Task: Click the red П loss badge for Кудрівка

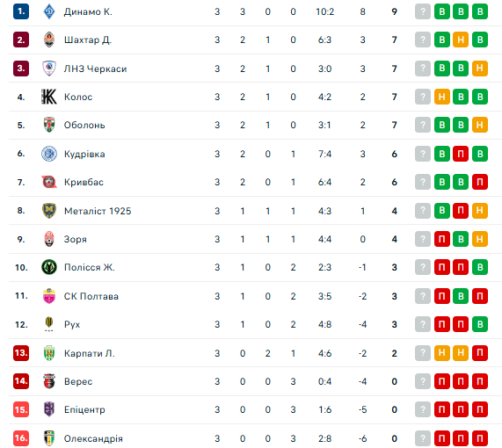Action: point(461,154)
